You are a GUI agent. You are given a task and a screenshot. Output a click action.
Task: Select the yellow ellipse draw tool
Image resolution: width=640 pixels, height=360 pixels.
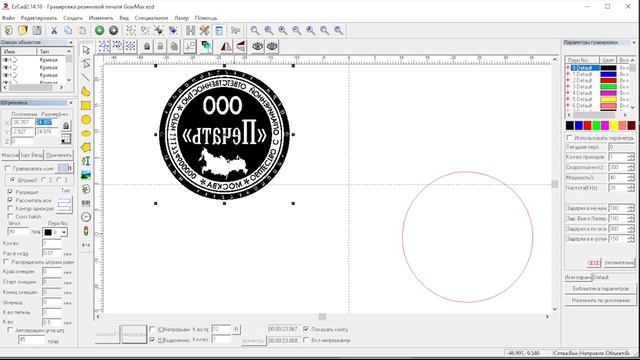86,133
